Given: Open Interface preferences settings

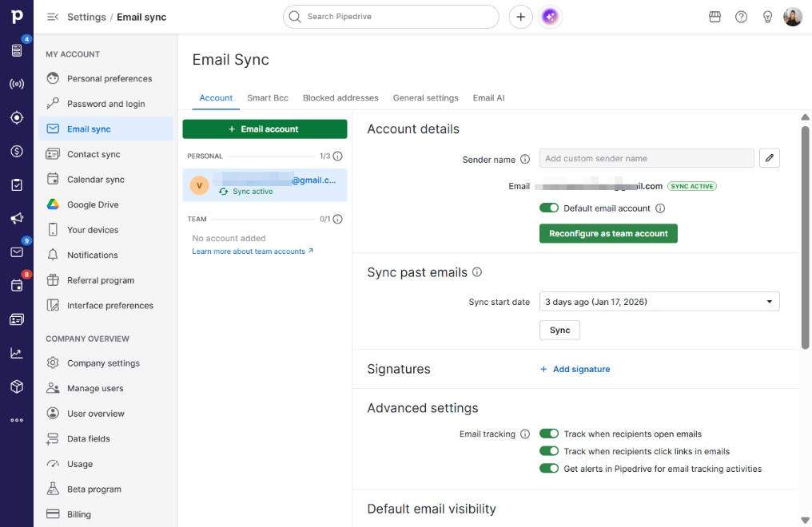Looking at the screenshot, I should (x=105, y=306).
